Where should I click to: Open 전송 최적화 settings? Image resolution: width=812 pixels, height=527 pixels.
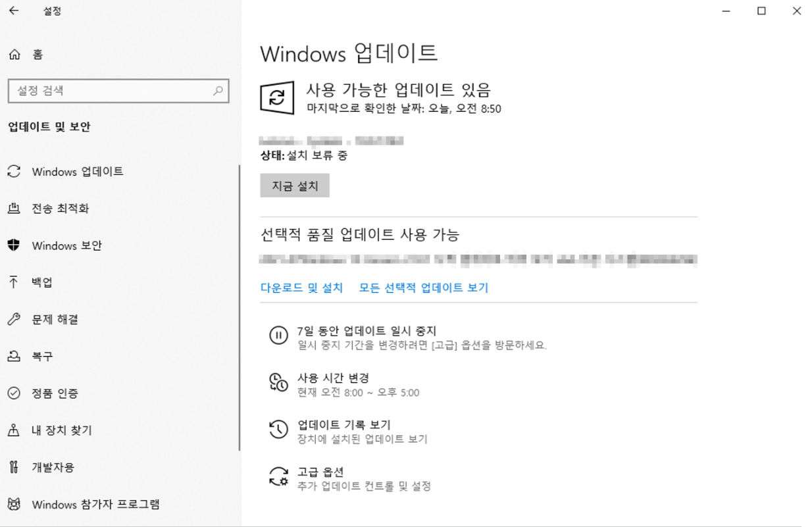point(61,209)
